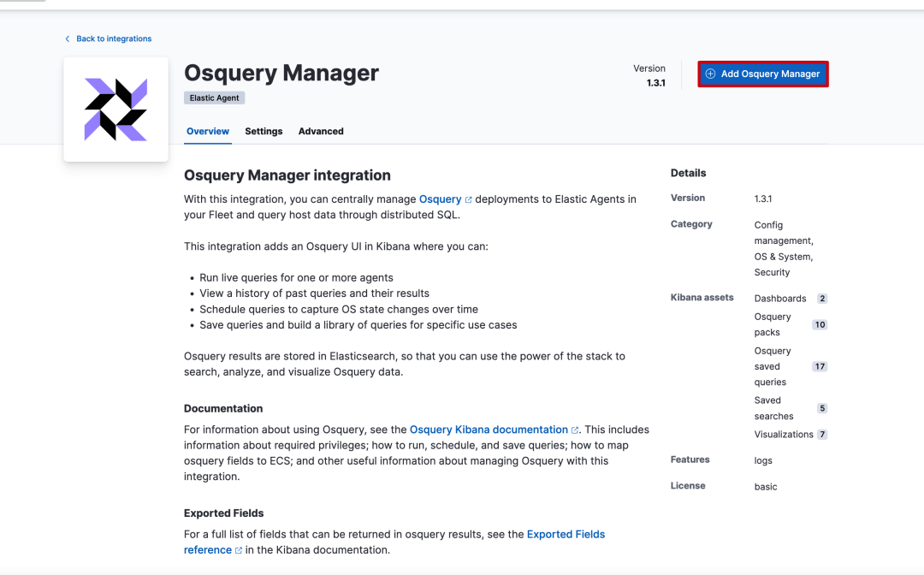Screen dimensions: 924x575
Task: Click the Saved searches count badge 5
Action: tap(822, 408)
